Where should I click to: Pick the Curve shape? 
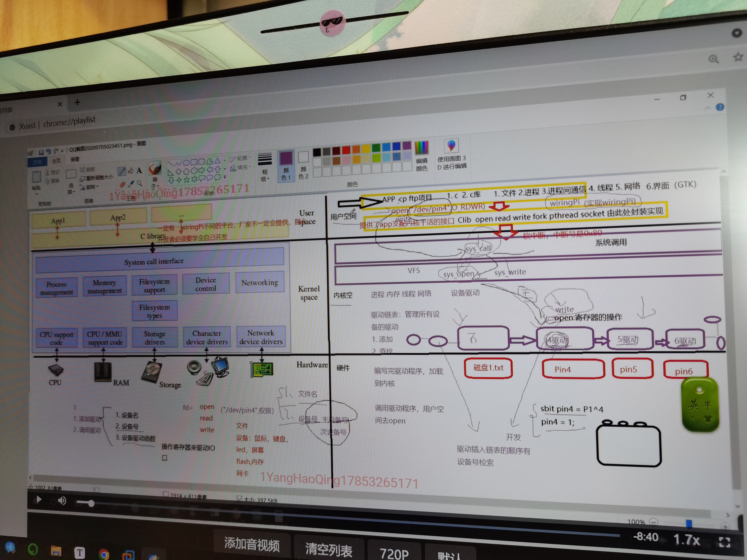click(x=178, y=163)
